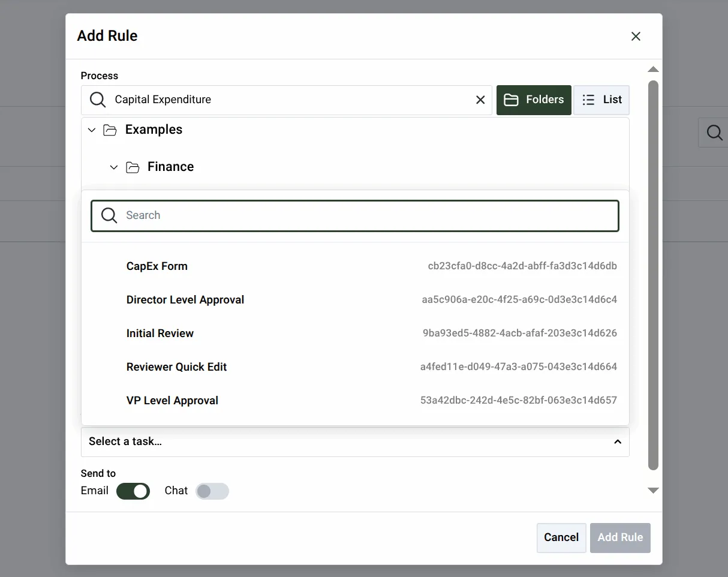The image size is (728, 577).
Task: Click the Add Rule button
Action: [620, 537]
